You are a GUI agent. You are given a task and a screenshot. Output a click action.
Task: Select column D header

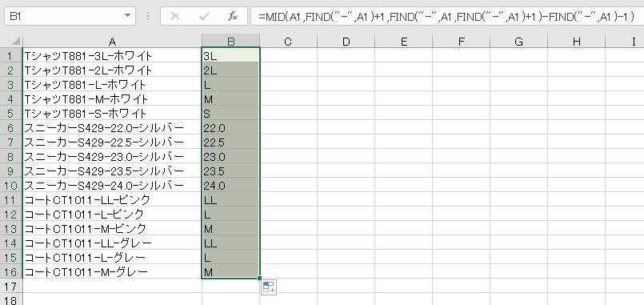pyautogui.click(x=346, y=41)
